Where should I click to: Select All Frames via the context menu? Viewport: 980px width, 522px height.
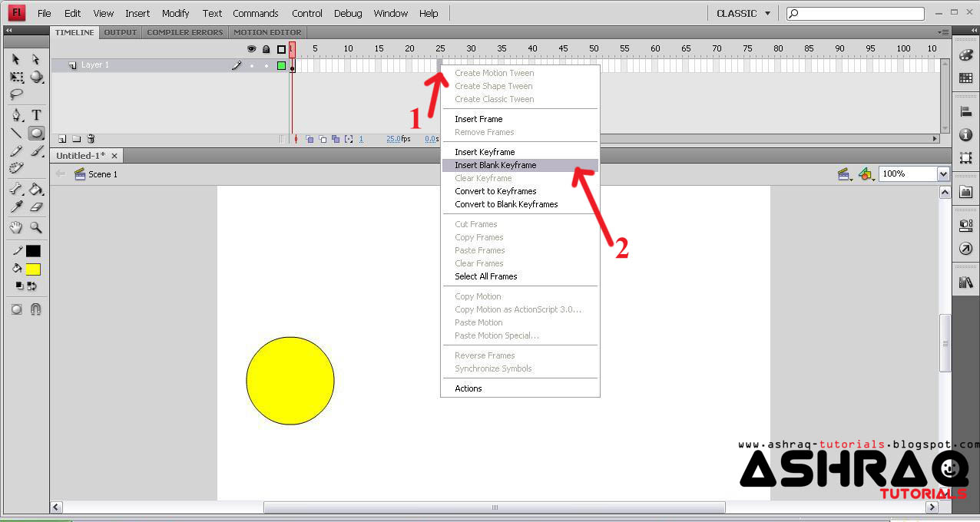click(x=485, y=276)
